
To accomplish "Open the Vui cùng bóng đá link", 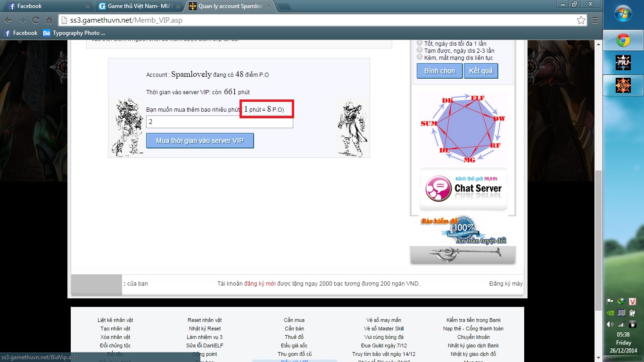I will click(384, 337).
